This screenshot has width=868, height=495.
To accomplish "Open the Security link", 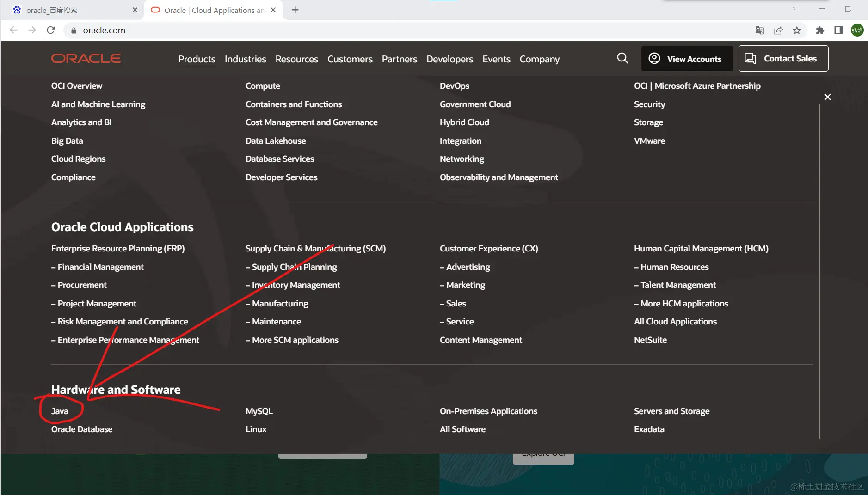I will (x=649, y=104).
